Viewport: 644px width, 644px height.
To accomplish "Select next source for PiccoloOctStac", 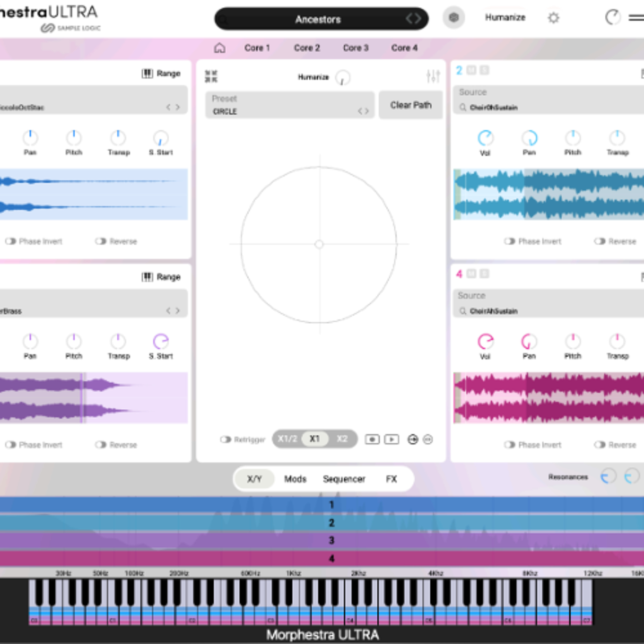I will click(x=178, y=107).
